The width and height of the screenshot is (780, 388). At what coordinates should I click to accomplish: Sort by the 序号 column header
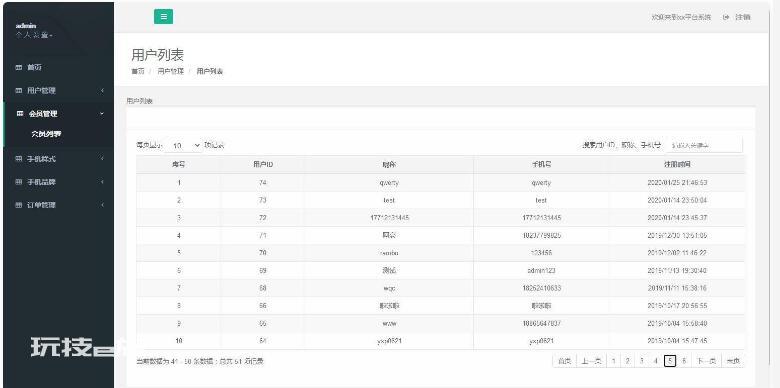pos(179,164)
